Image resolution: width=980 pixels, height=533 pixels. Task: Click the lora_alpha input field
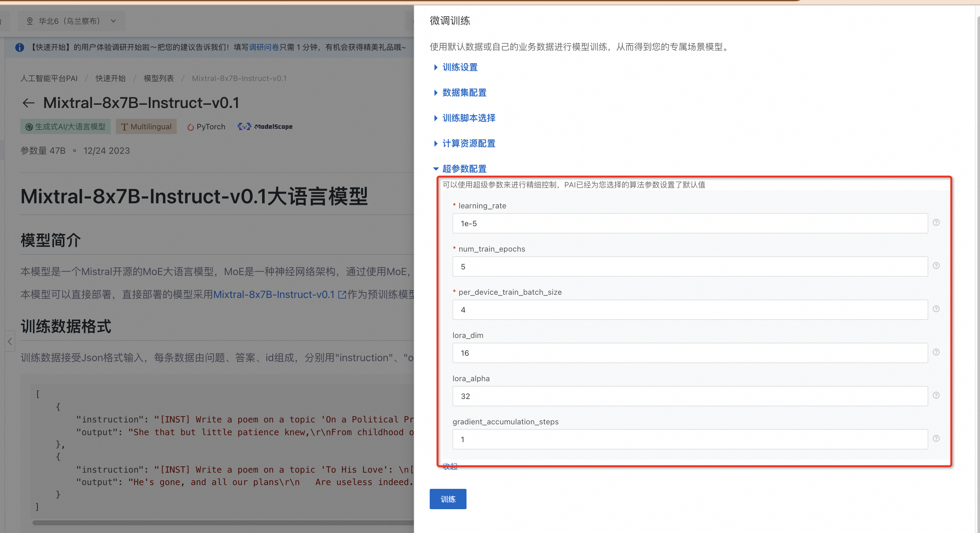(690, 396)
